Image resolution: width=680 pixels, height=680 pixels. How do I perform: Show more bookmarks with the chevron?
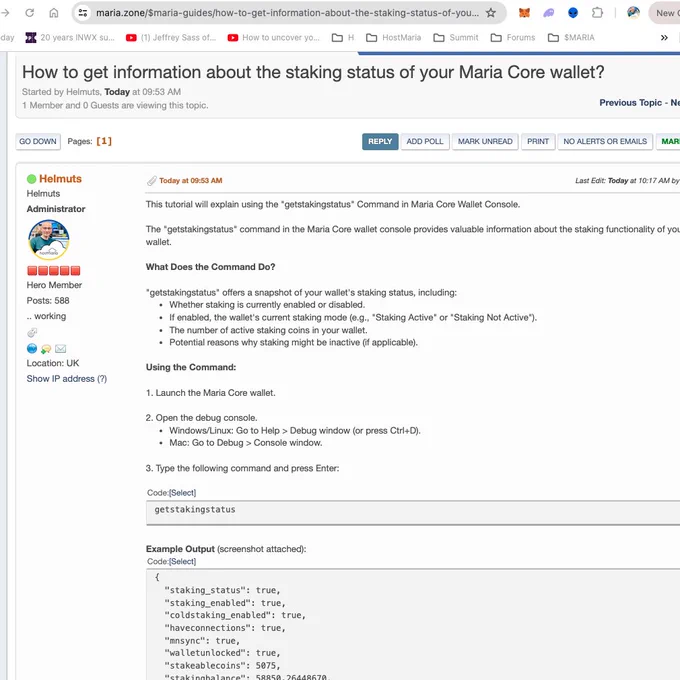(664, 38)
